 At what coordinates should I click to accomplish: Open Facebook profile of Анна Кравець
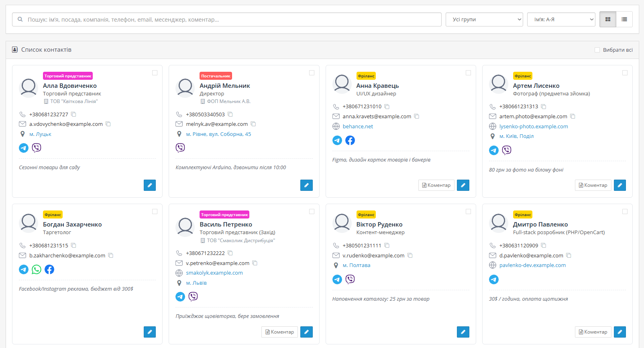[x=350, y=140]
